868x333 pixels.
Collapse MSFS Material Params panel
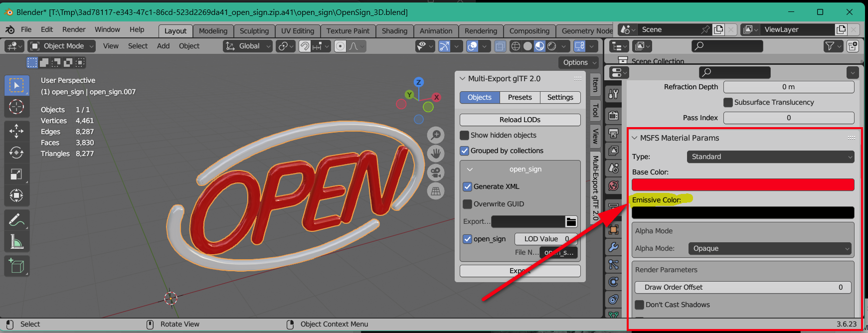click(635, 138)
